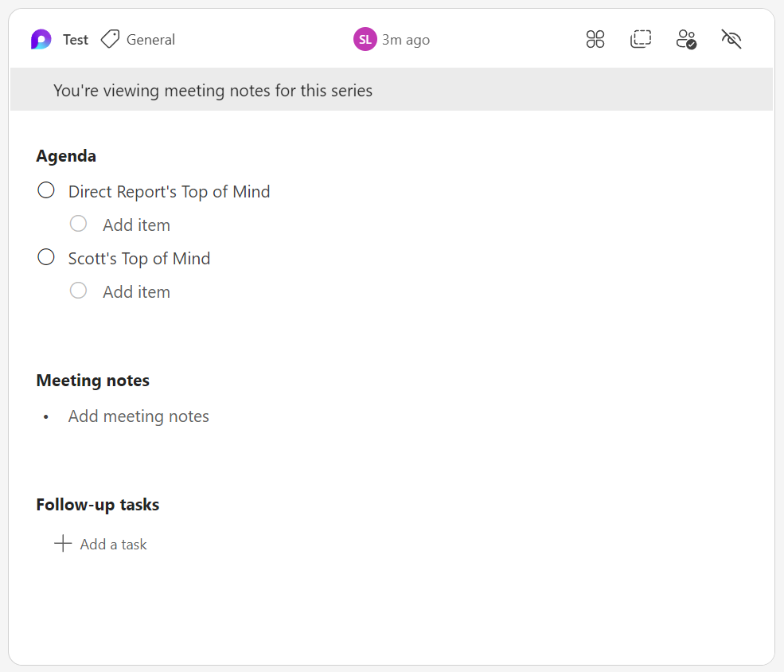Click the 3m ago timestamp

pyautogui.click(x=404, y=38)
